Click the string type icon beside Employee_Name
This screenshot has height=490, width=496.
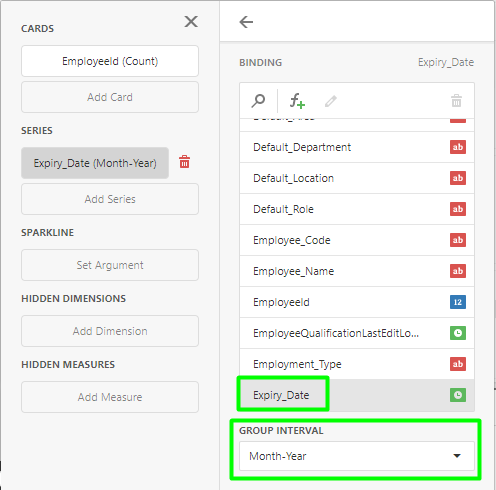point(458,271)
